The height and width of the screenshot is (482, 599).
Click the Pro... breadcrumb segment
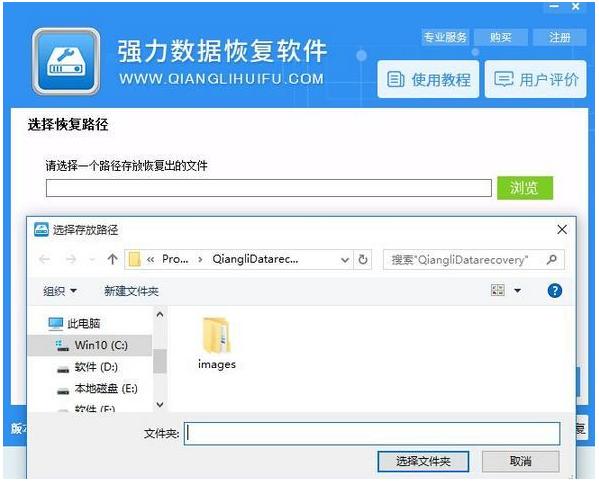click(x=175, y=259)
